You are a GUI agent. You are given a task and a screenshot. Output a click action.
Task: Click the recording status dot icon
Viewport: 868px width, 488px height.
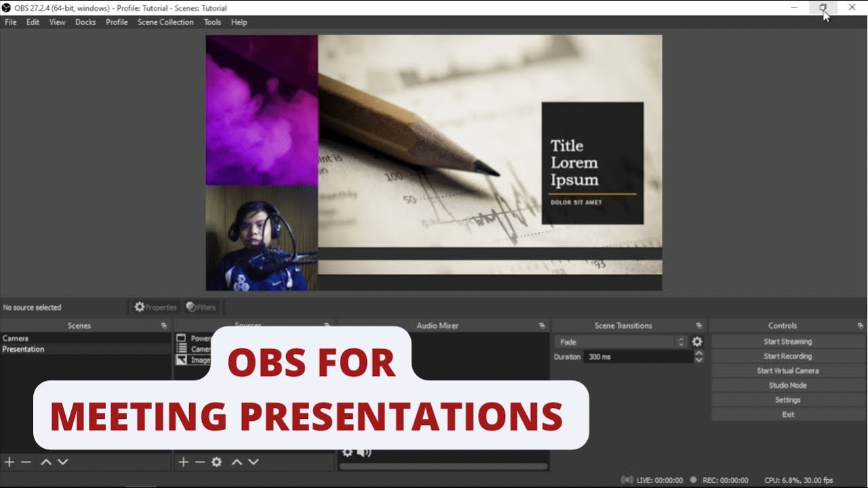[694, 480]
